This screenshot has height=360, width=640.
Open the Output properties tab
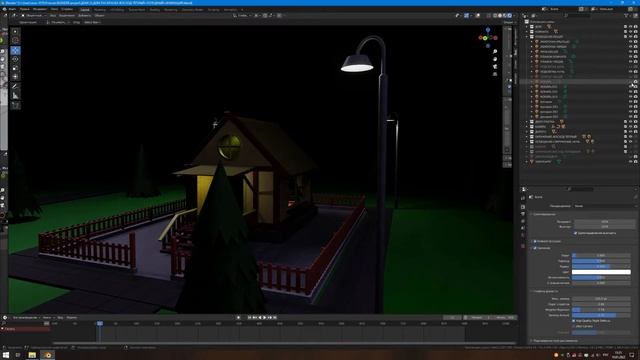523,214
